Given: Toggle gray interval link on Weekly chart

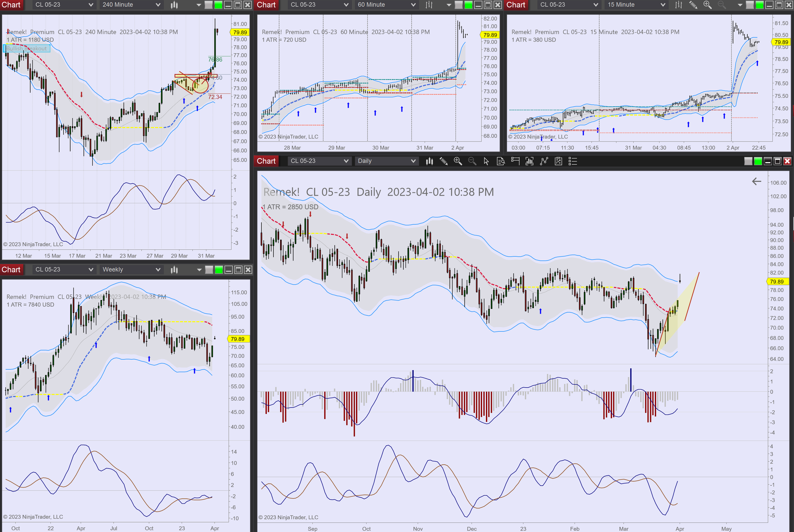Looking at the screenshot, I should pos(209,270).
